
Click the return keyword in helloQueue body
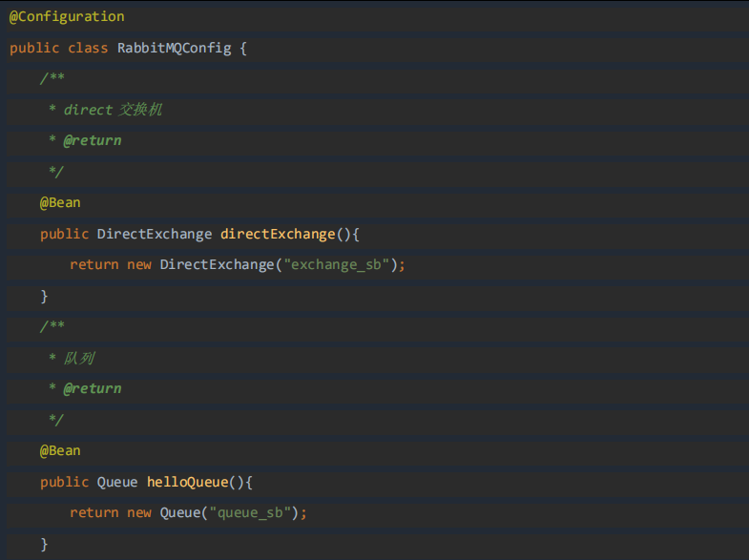[94, 512]
